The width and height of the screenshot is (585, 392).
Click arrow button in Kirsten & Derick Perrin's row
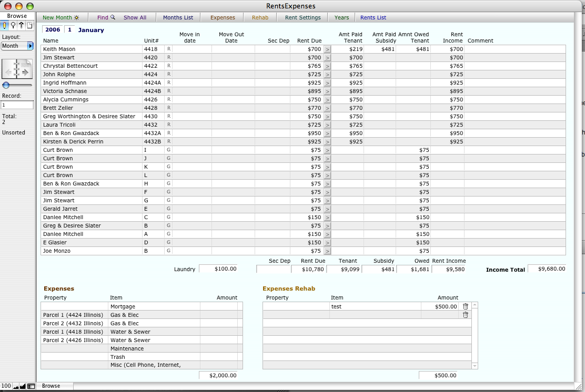pyautogui.click(x=327, y=142)
